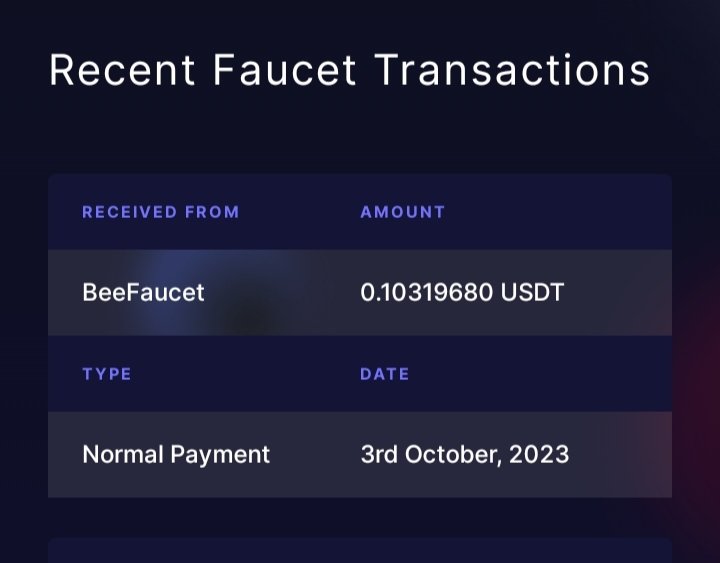Click the word Normal in the type row
The image size is (720, 563).
pos(123,455)
